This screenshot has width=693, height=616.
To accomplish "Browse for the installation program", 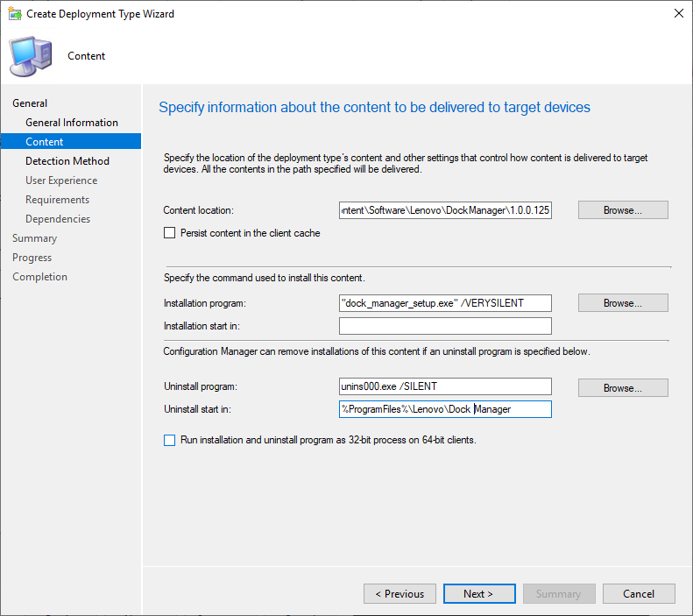I will tap(623, 303).
